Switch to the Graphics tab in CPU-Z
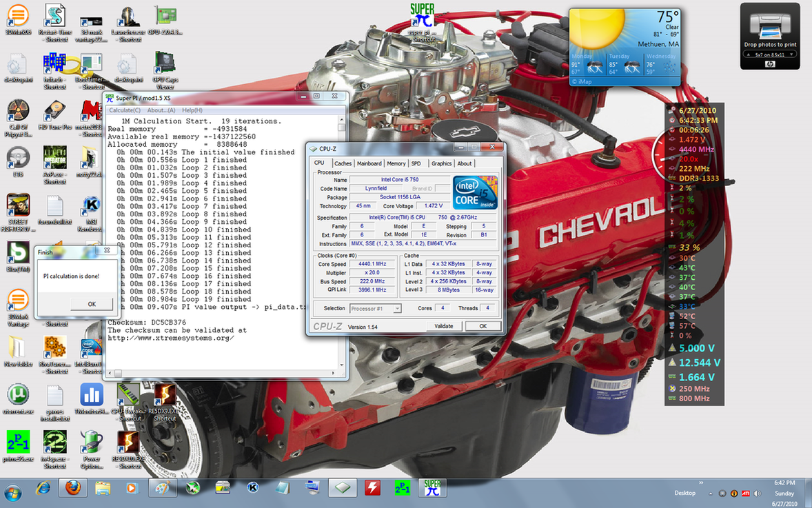This screenshot has height=508, width=812. [x=441, y=163]
